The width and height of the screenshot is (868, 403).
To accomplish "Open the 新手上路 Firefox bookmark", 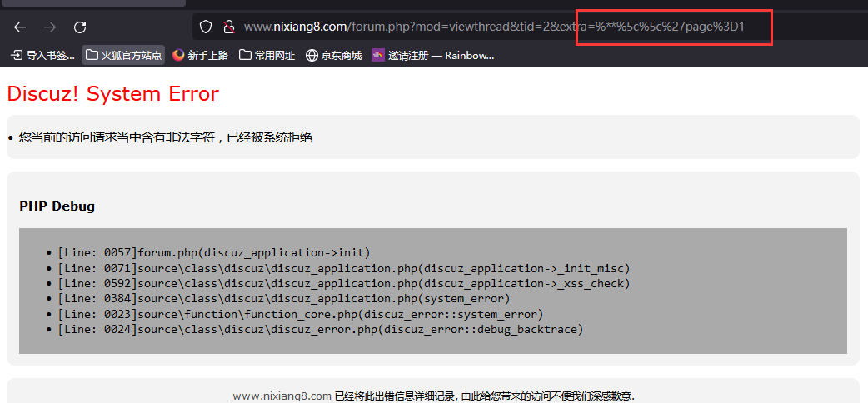I will [200, 55].
